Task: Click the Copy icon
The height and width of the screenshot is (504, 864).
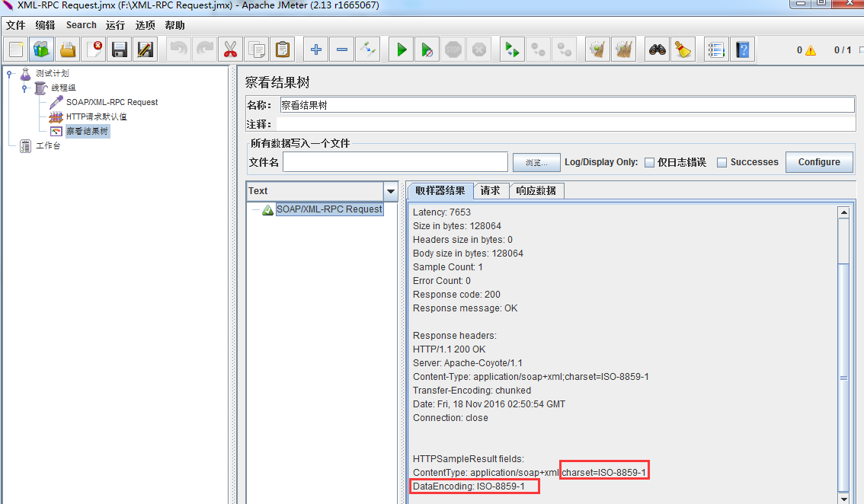Action: tap(257, 49)
